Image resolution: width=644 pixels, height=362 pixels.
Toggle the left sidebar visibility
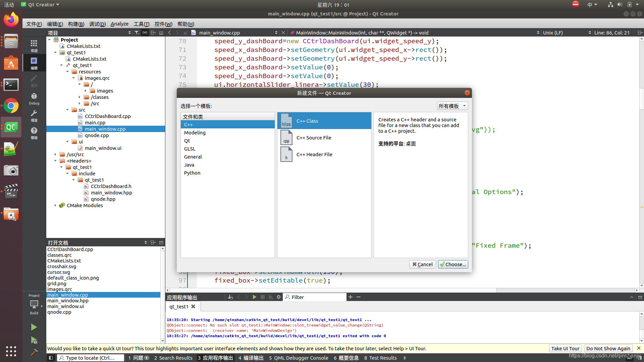point(51,358)
